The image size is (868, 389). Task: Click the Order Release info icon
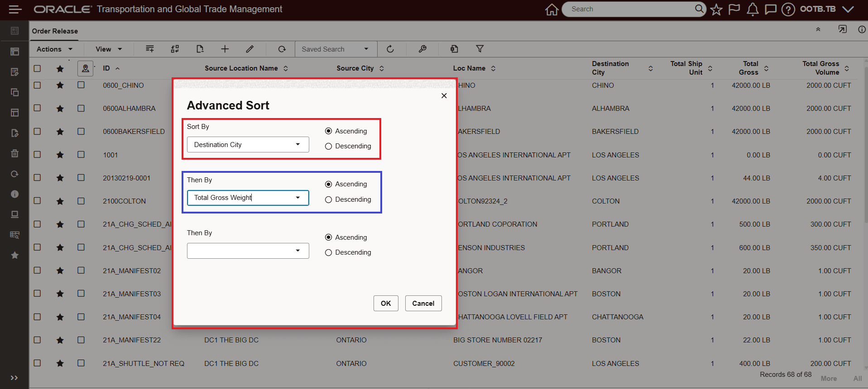click(x=862, y=29)
